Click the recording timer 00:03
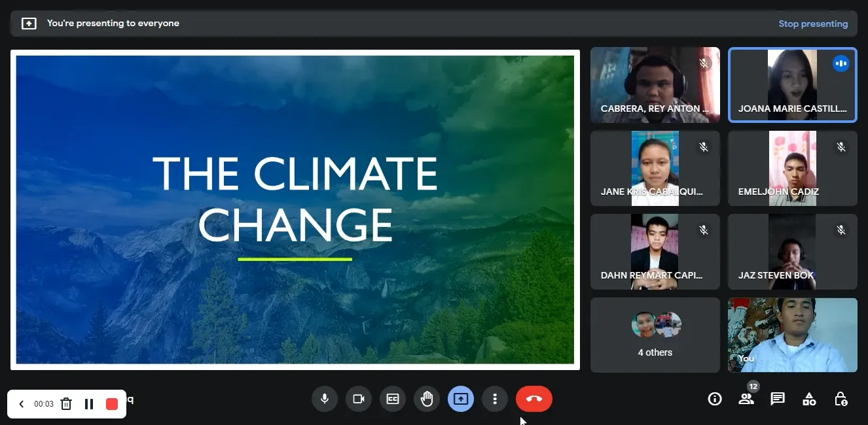 coord(44,404)
